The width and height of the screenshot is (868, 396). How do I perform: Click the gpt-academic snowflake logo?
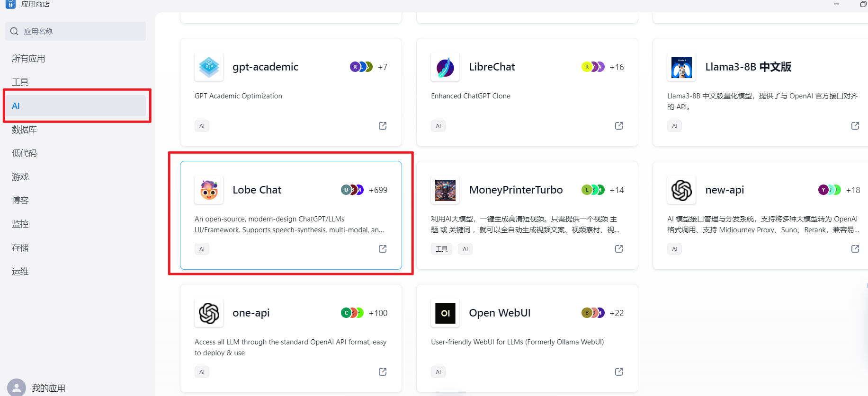[x=209, y=67]
